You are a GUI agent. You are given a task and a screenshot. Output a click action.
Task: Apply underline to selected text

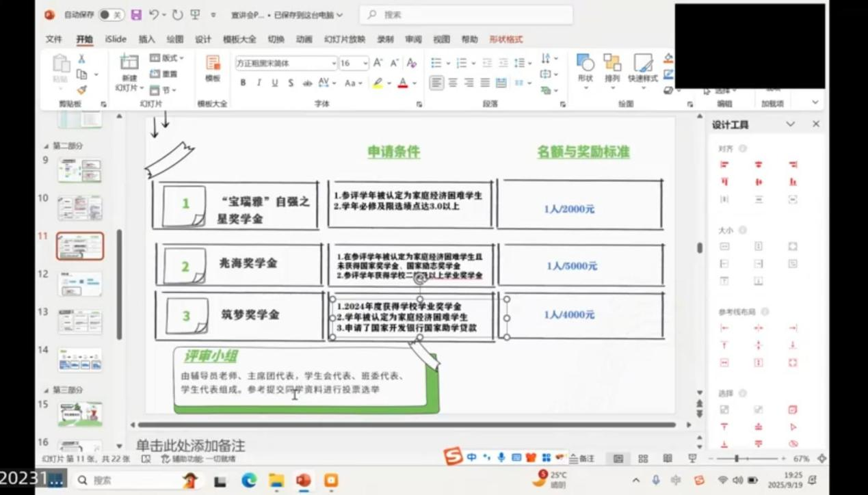coord(275,83)
